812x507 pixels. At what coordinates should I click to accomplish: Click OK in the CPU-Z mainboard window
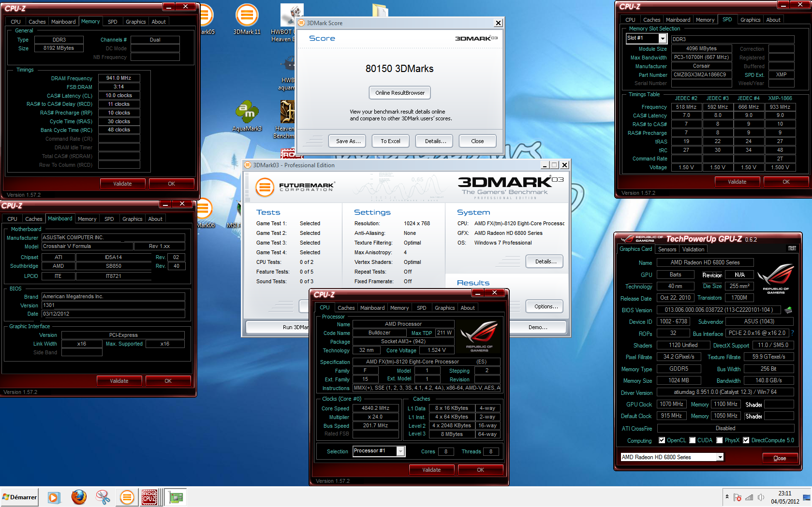click(x=168, y=381)
